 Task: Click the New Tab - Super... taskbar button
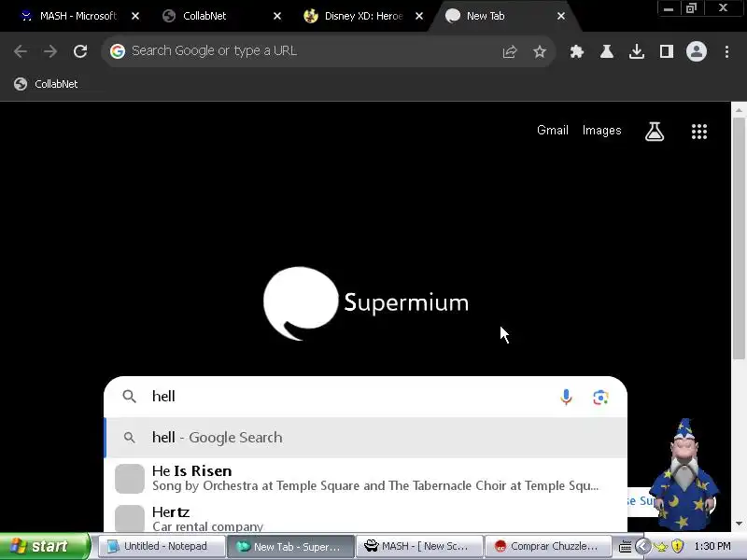290,546
